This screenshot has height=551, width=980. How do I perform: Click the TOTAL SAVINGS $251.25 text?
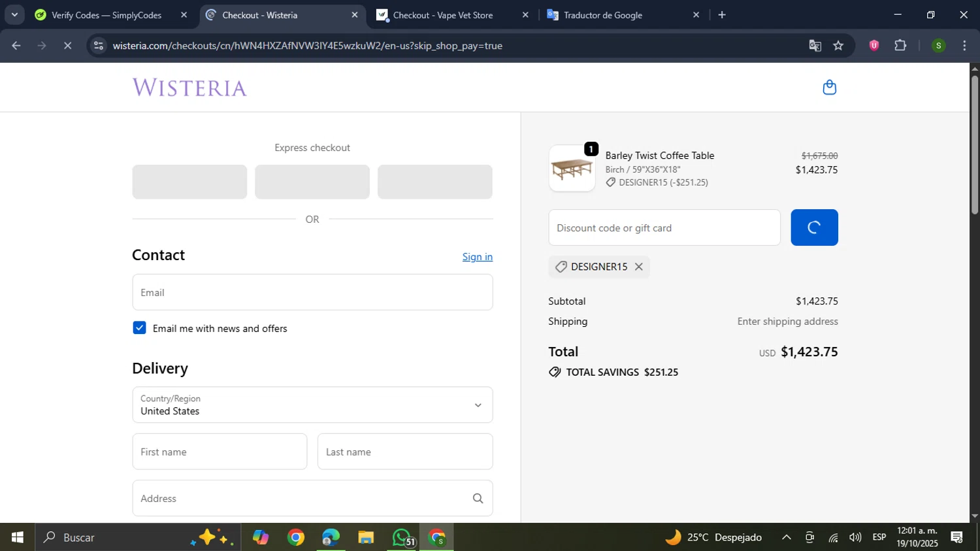click(x=622, y=372)
